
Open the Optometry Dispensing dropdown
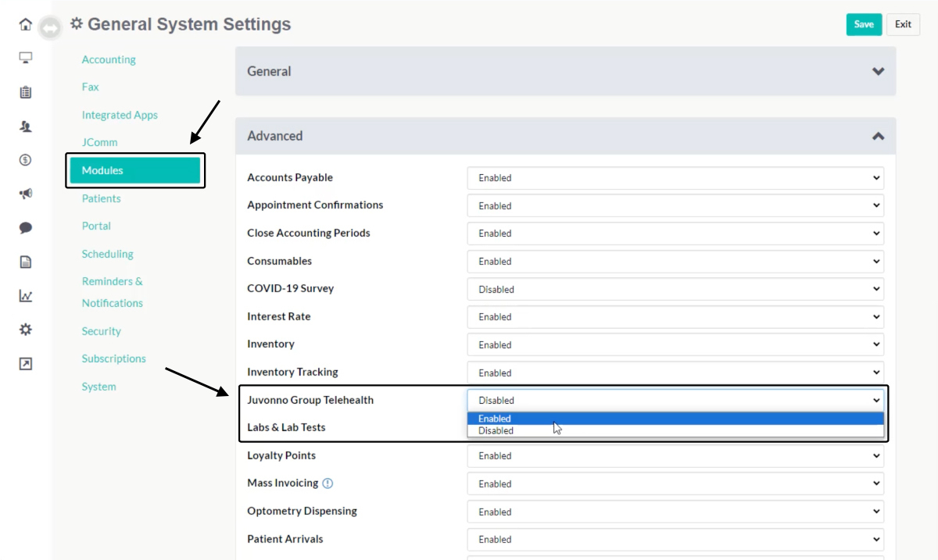[675, 512]
